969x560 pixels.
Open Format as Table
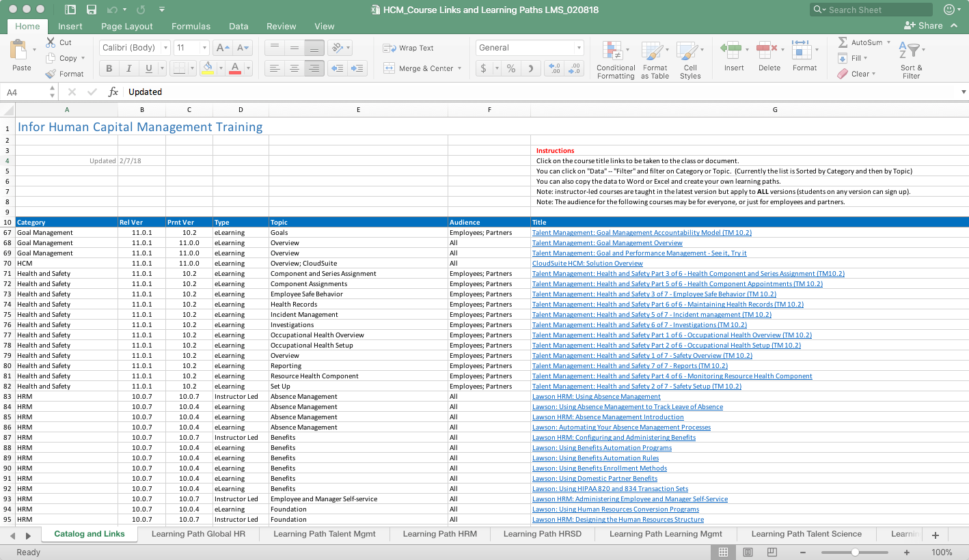tap(655, 60)
